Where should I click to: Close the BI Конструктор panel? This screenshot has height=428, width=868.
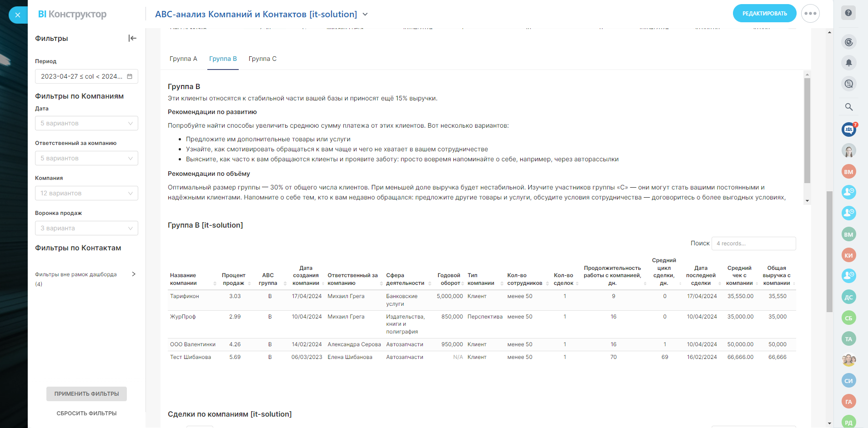(18, 15)
